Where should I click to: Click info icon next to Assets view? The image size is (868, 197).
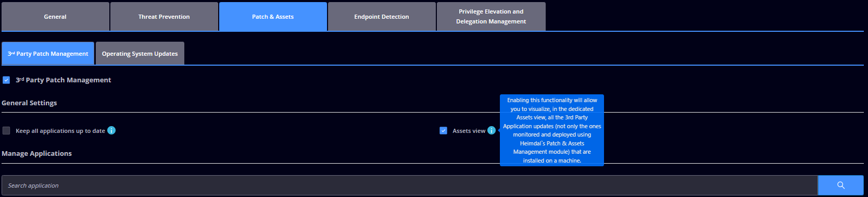[x=492, y=130]
